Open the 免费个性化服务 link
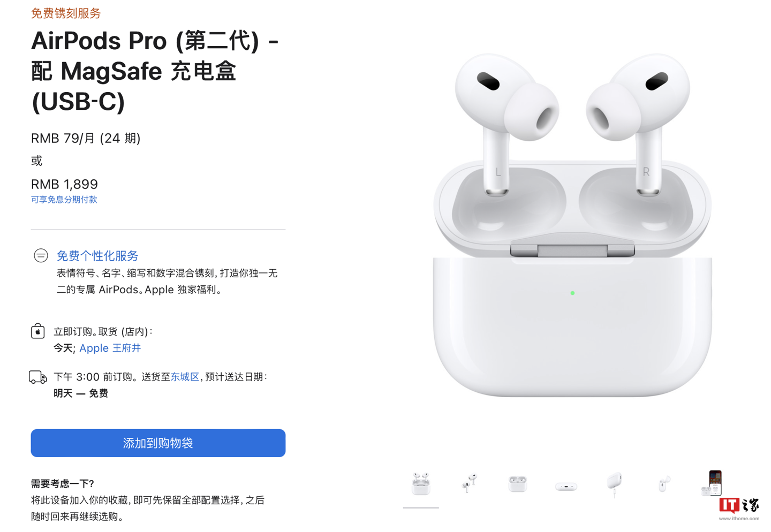 tap(97, 256)
